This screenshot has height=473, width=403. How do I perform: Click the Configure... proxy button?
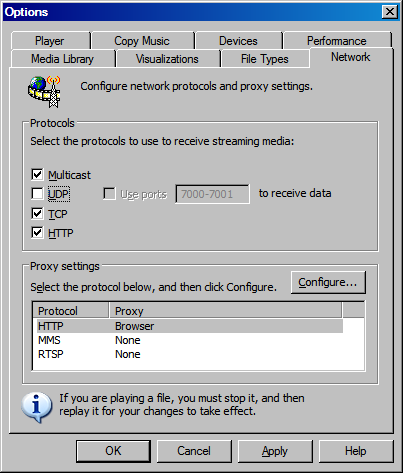point(328,282)
